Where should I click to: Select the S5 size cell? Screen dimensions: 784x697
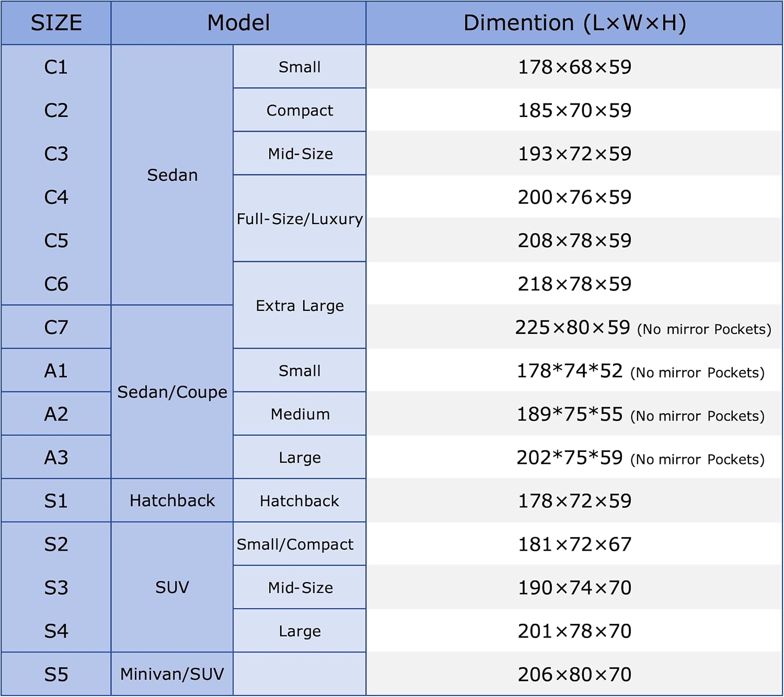pyautogui.click(x=56, y=674)
